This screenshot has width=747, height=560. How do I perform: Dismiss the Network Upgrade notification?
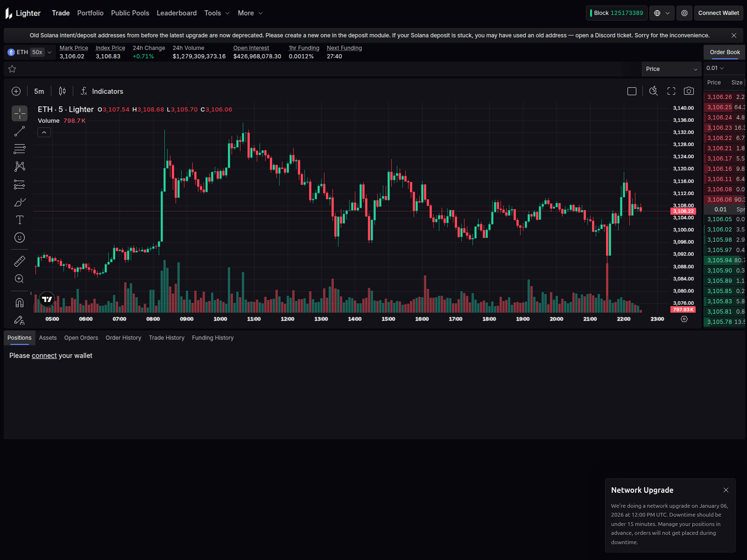pyautogui.click(x=726, y=490)
